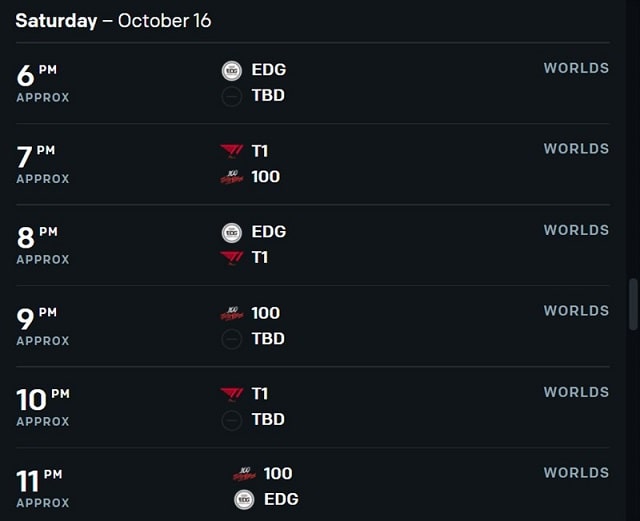Open the WORLDS link for the 11 PM match
This screenshot has width=640, height=521.
(x=576, y=473)
